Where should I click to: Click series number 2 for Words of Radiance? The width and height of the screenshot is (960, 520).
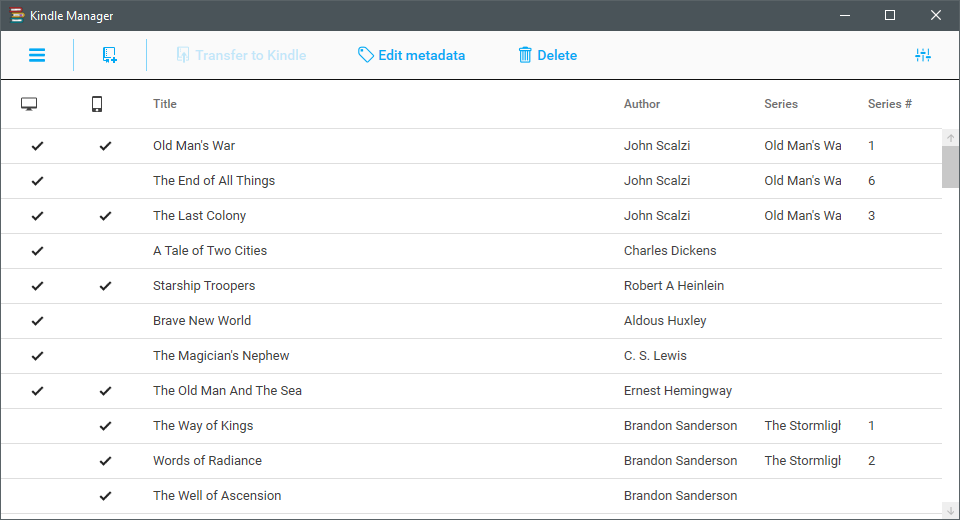click(871, 461)
